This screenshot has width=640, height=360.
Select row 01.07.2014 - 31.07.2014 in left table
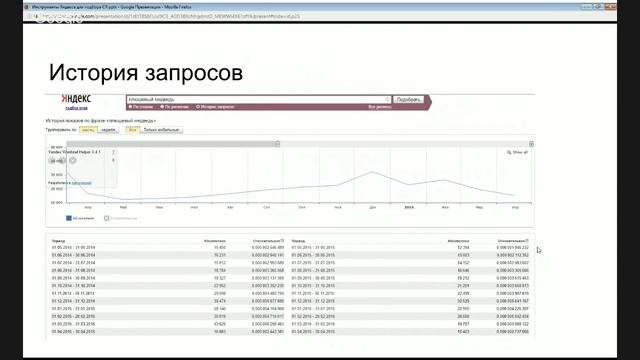coord(168,263)
